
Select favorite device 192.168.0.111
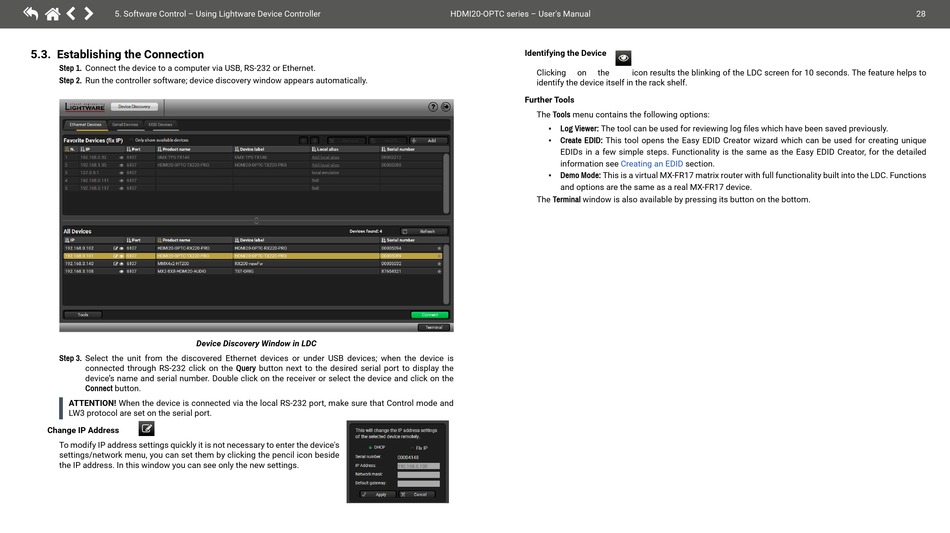[x=253, y=180]
